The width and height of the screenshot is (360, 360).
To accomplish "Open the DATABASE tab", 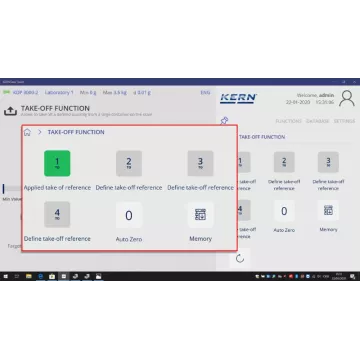I will pos(318,121).
